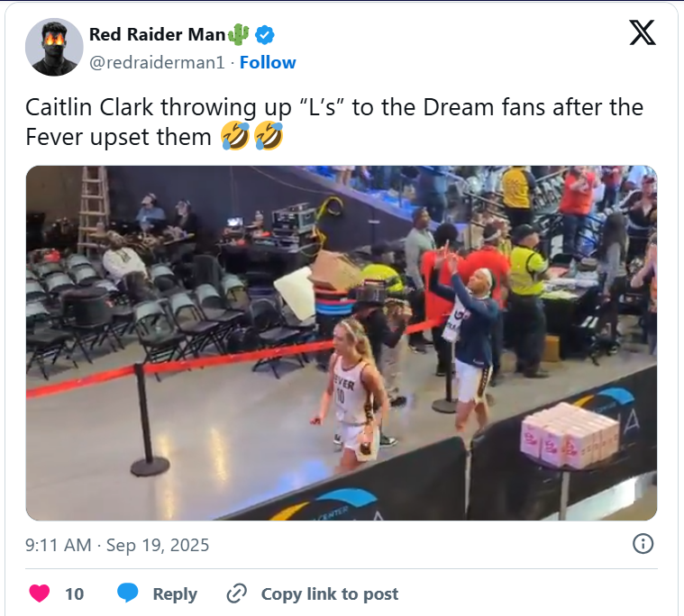Click the chain link copy icon
Screen dimensions: 684x616
coord(237,593)
